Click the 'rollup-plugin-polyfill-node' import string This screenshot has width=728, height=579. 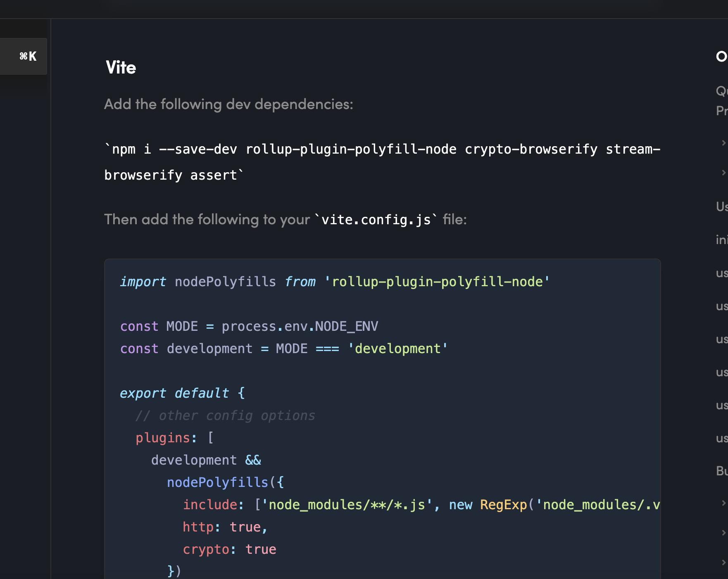click(437, 282)
